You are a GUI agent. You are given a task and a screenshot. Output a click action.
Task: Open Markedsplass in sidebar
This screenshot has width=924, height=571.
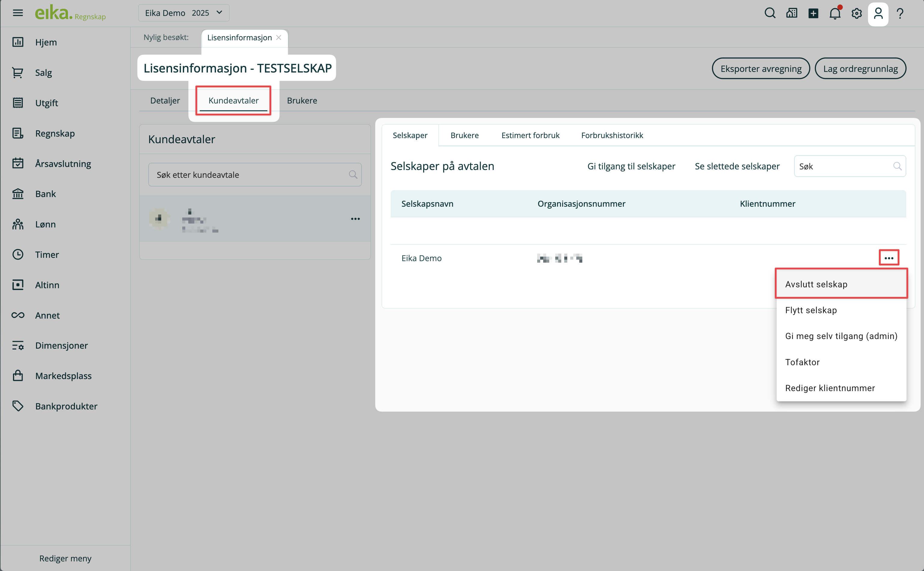pos(63,376)
